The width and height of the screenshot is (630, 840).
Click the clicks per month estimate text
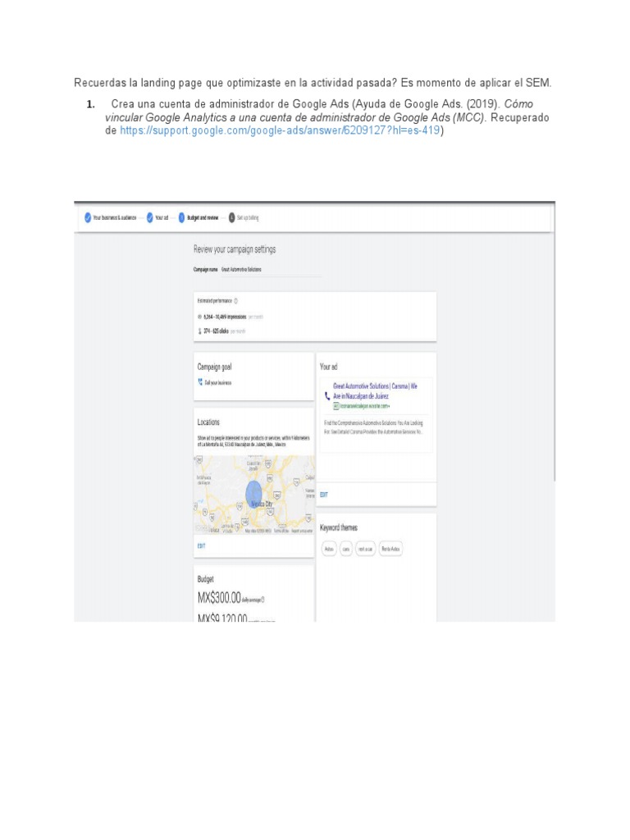[225, 331]
